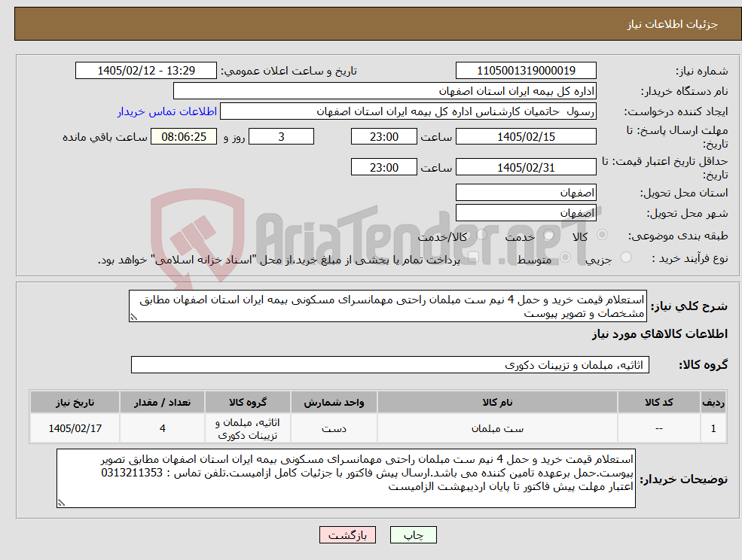
Task: Click the دست unit cell
Action: 334,428
